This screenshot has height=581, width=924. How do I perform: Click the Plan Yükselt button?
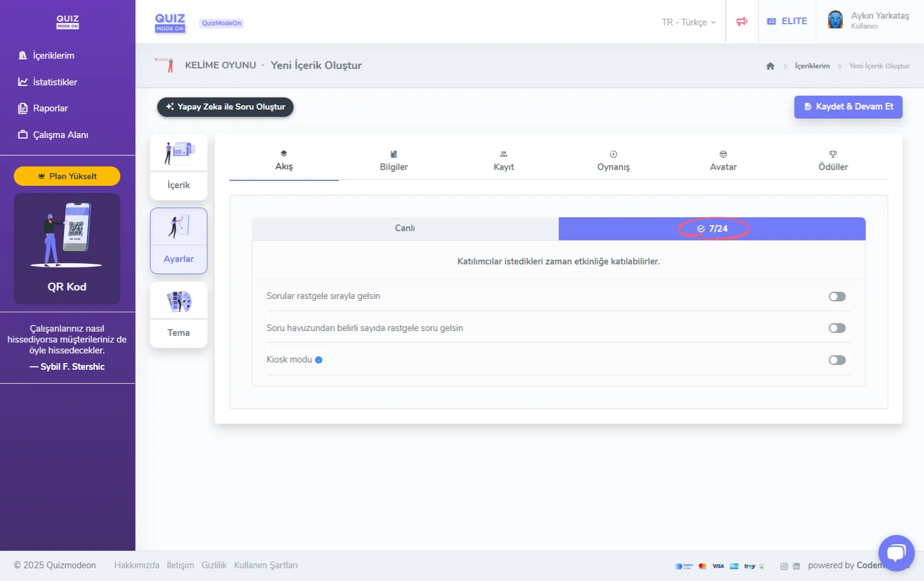[x=67, y=176]
